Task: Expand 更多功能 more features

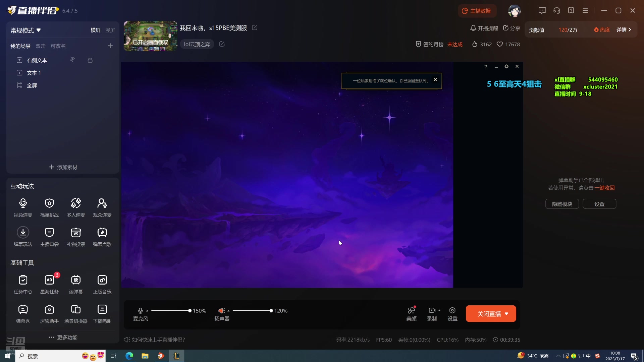Action: point(63,337)
